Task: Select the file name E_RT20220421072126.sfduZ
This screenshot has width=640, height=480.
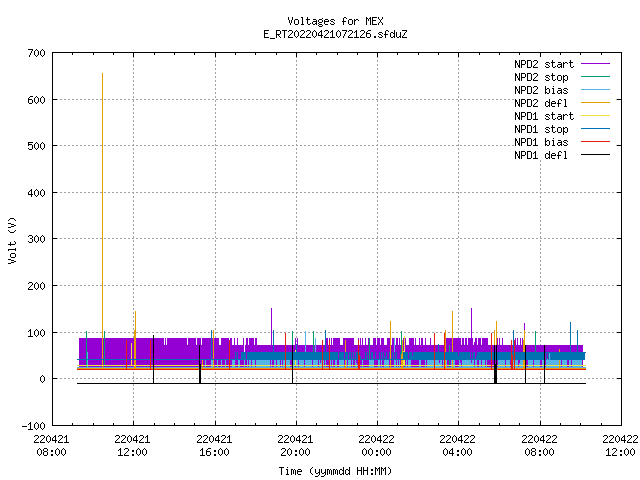Action: (x=335, y=34)
